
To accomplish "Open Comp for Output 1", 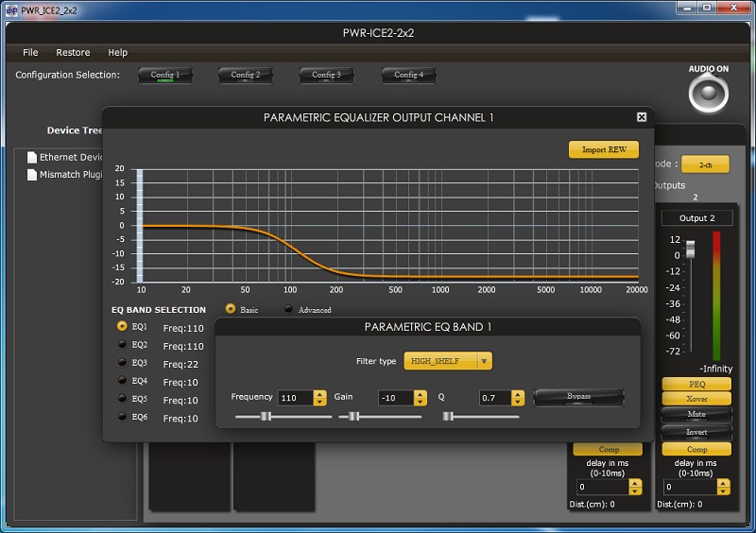I will click(609, 449).
